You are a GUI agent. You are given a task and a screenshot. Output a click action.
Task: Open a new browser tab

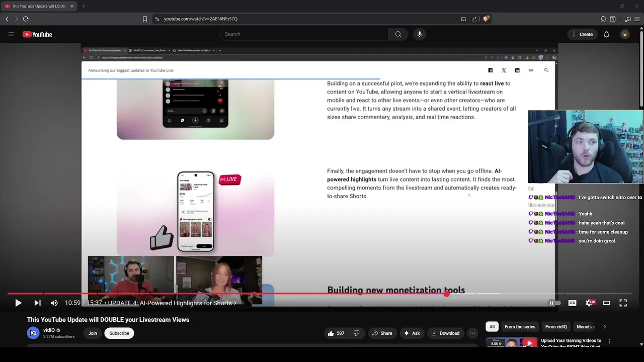point(84,6)
